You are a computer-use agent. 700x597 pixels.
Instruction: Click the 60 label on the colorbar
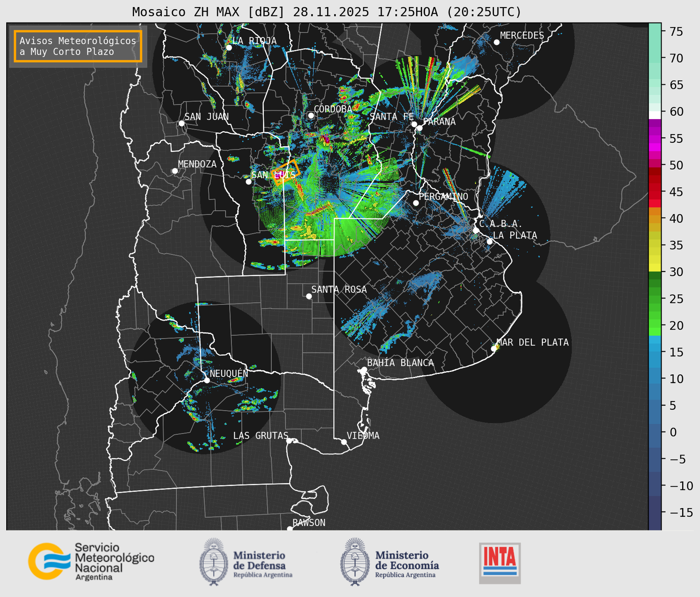[676, 112]
